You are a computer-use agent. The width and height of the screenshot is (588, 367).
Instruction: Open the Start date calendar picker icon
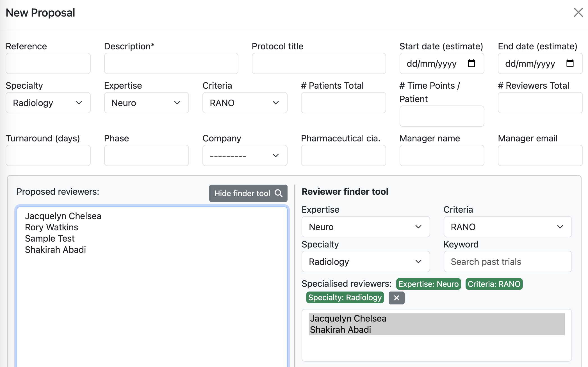pos(471,63)
